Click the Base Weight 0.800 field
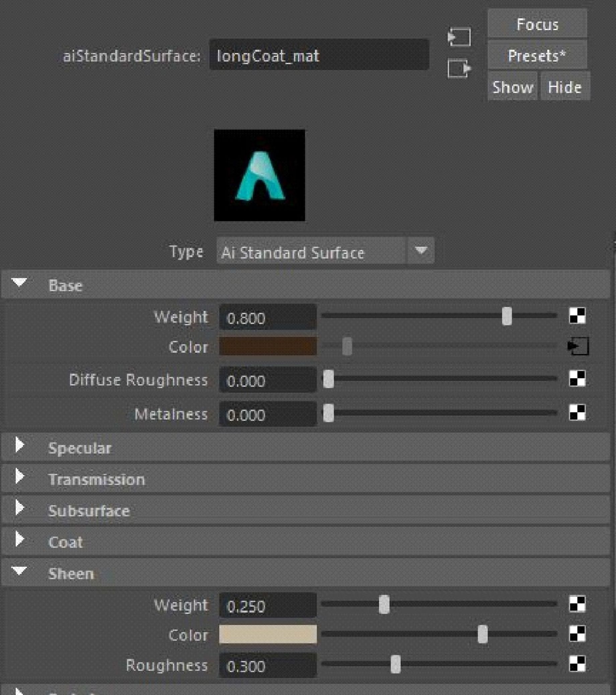The image size is (616, 695). 268,317
